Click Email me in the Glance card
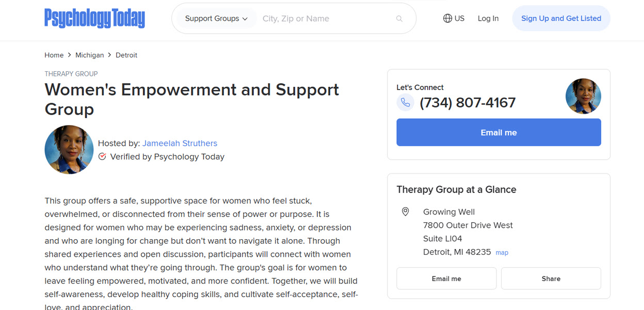The image size is (644, 310). click(446, 278)
